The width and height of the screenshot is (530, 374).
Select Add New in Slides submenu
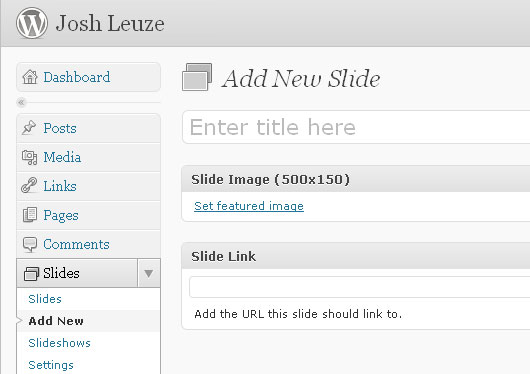point(56,321)
